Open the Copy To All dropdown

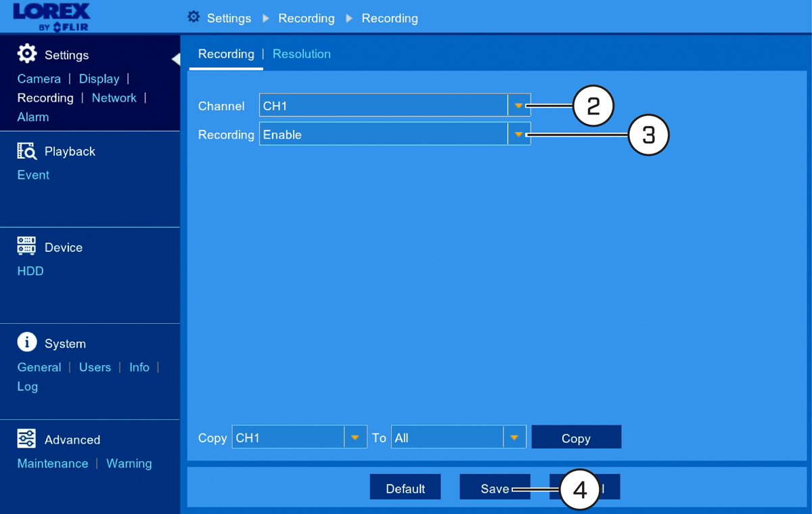click(x=459, y=437)
